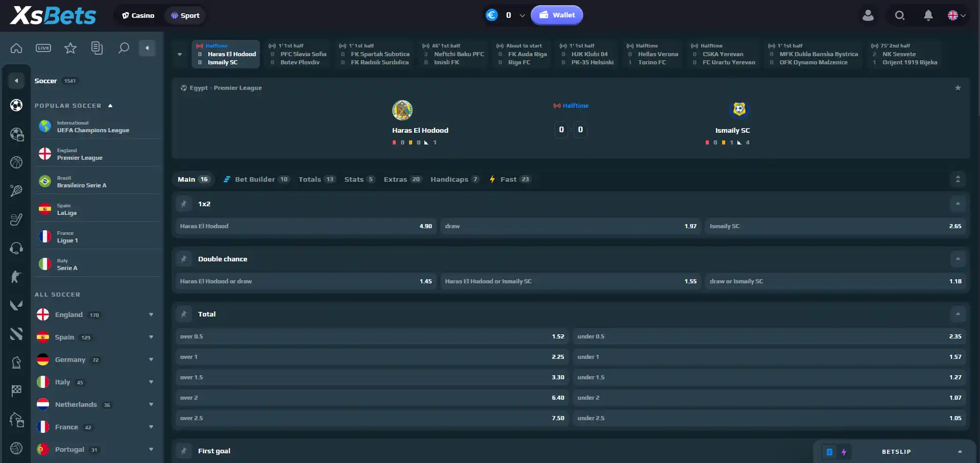Expand the Spain soccer leagues
This screenshot has height=463, width=980.
point(151,337)
